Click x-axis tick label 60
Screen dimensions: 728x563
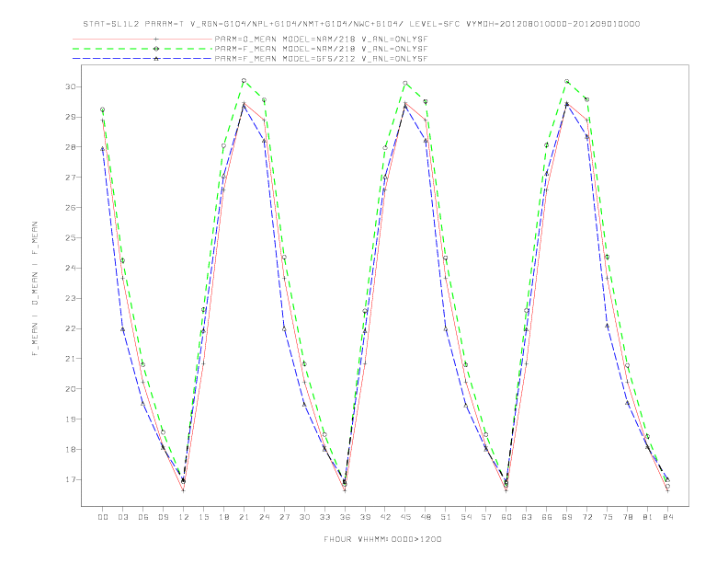(x=506, y=517)
